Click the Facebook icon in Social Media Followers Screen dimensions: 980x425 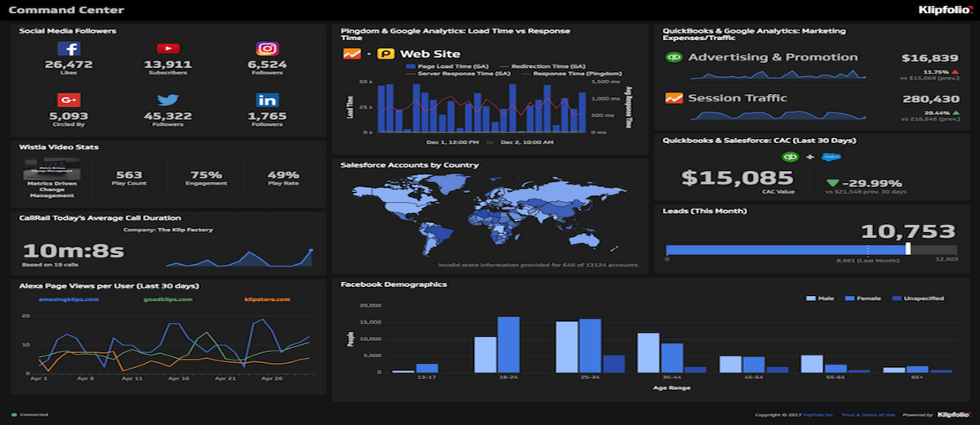[69, 49]
